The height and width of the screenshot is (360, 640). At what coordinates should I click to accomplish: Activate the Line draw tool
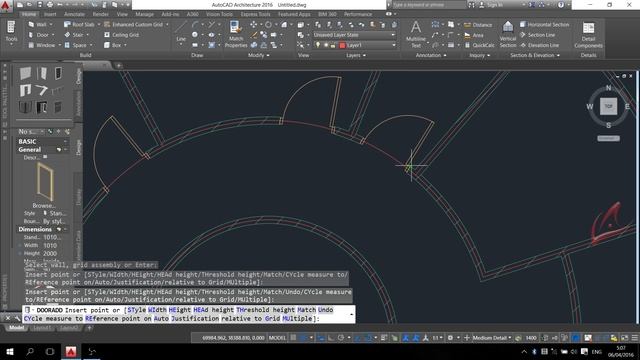pyautogui.click(x=181, y=33)
